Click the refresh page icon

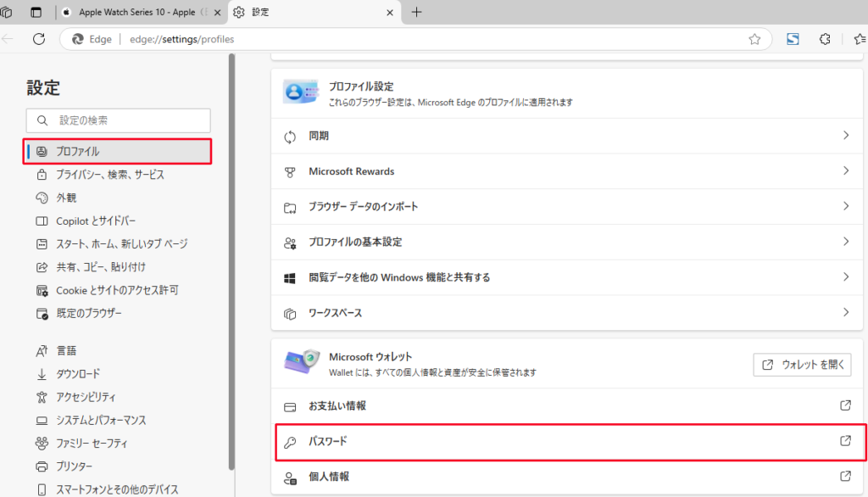38,39
